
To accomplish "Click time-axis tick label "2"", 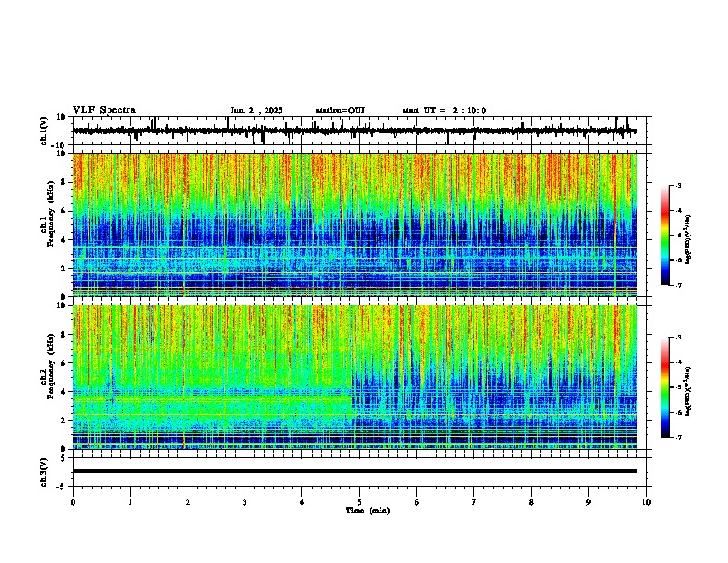I will tap(188, 502).
